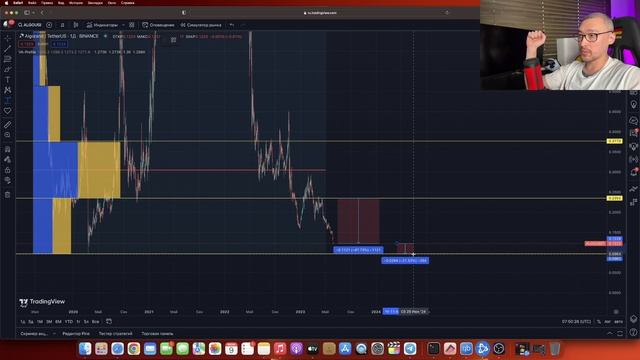Select the crosshair cursor tool
The width and height of the screenshot is (640, 360).
coord(7,38)
